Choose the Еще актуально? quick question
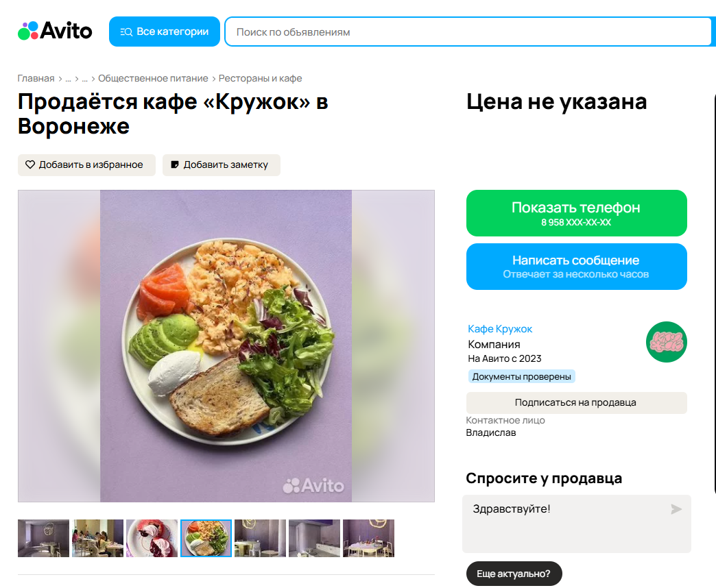716x588 pixels. 514,574
